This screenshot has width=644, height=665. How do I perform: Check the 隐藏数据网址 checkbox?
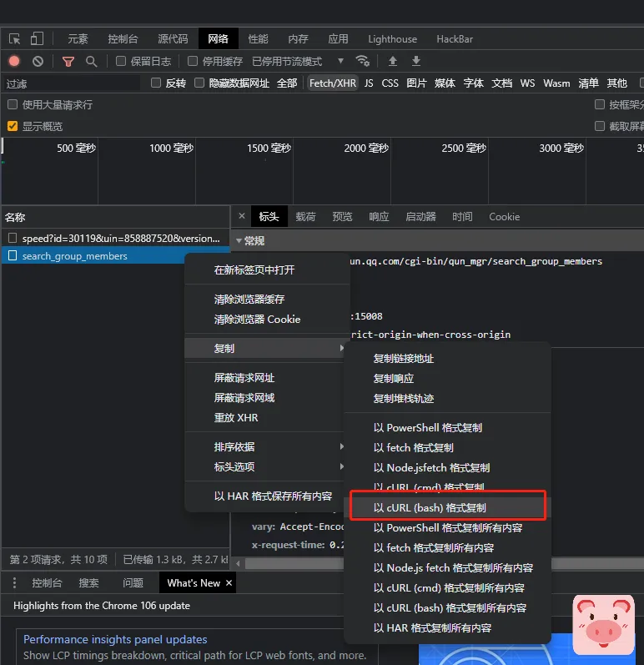click(199, 83)
